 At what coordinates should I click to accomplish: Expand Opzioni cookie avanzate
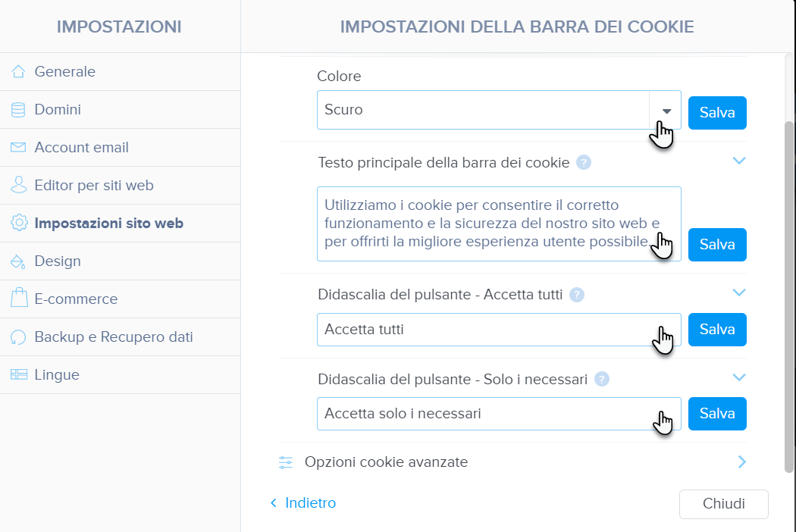512,462
